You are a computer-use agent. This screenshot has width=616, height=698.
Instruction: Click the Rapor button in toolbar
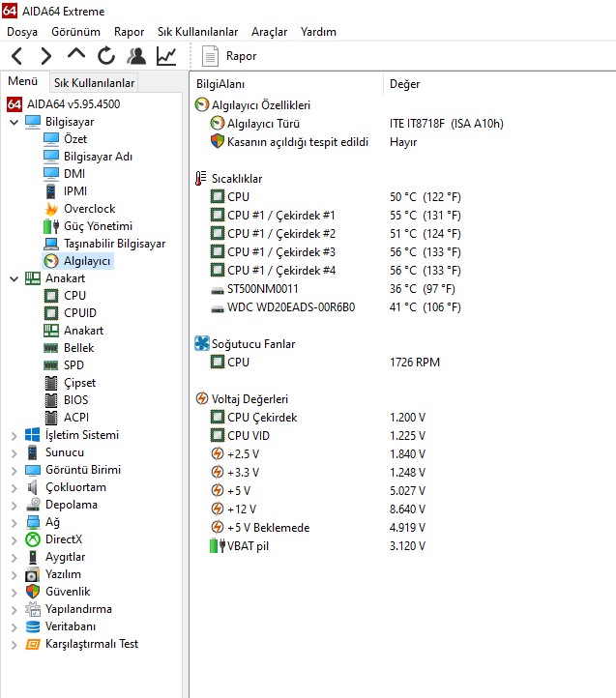230,56
